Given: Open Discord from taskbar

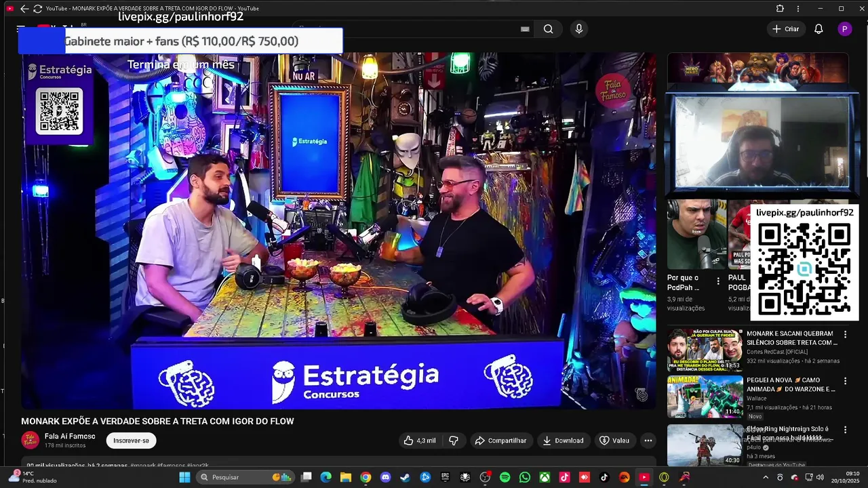Looking at the screenshot, I should click(x=386, y=477).
